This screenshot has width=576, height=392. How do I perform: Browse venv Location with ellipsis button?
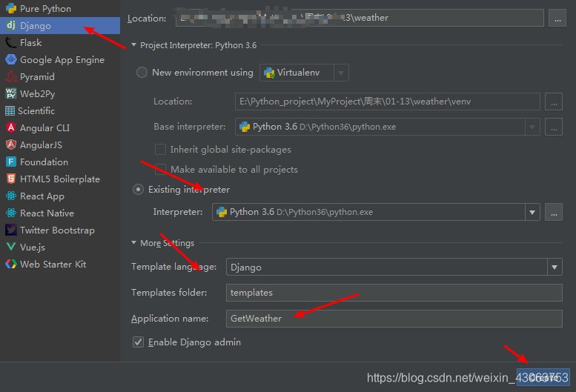pos(554,102)
